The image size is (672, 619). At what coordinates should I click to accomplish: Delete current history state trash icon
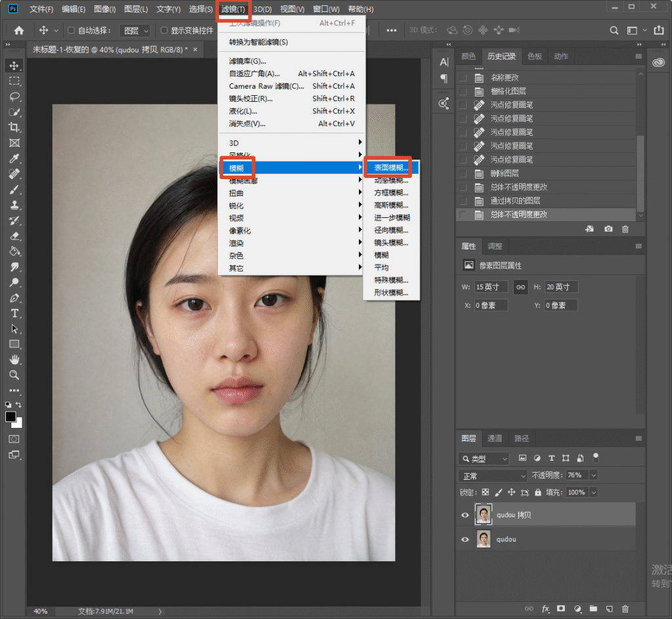click(625, 229)
